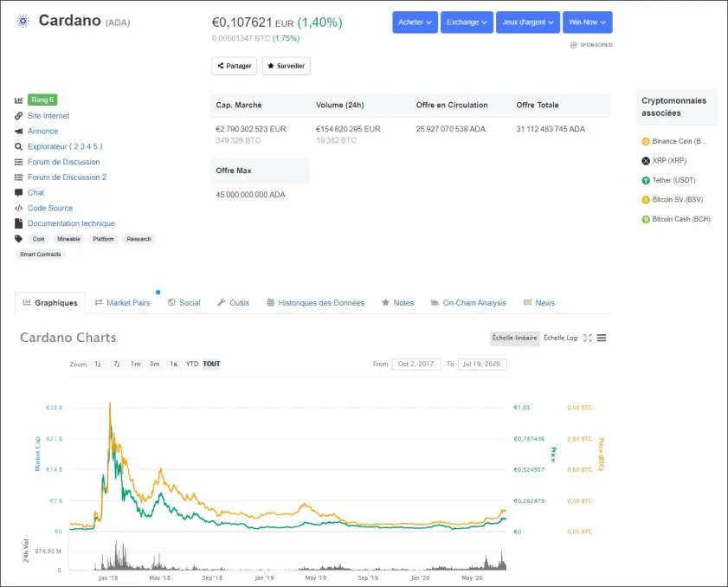Open the Bitcoin Cash (BCH) related coin link
Viewport: 728px width, 587px height.
coord(681,219)
